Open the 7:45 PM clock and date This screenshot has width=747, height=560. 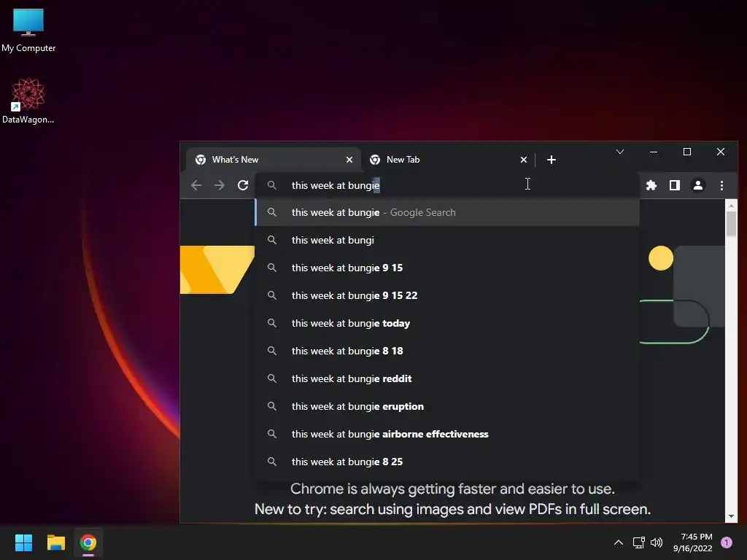point(693,542)
